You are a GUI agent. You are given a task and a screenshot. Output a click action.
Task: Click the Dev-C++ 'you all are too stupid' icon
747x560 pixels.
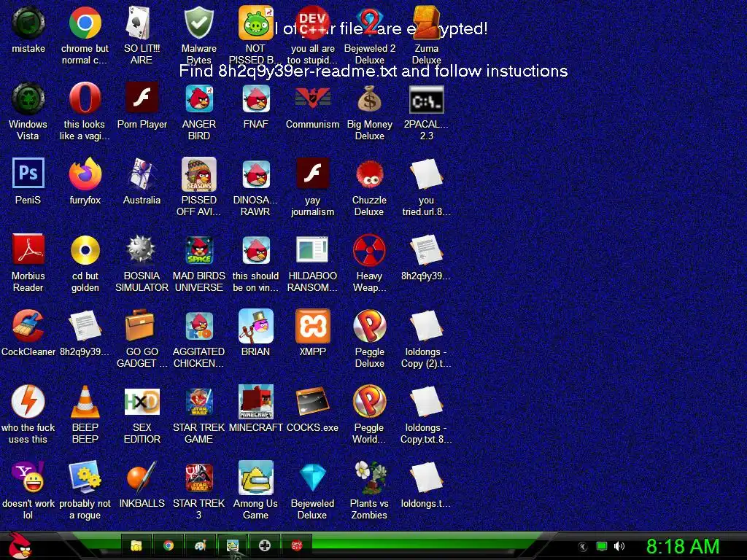tap(312, 23)
